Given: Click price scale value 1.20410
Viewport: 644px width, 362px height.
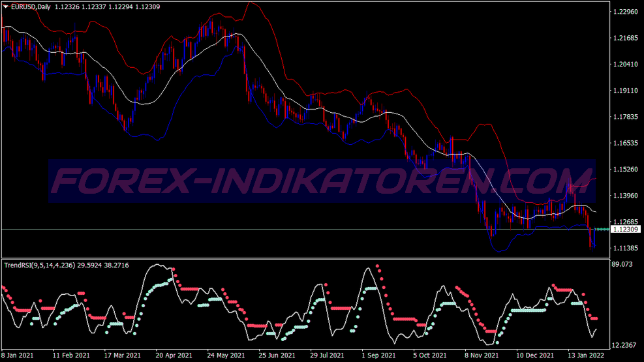Looking at the screenshot, I should point(626,65).
